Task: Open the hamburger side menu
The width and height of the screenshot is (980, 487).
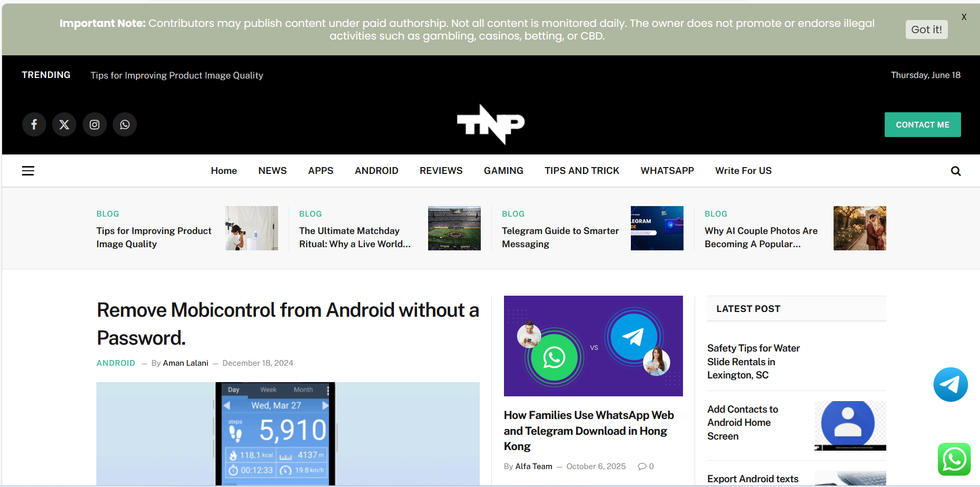Action: (x=28, y=171)
